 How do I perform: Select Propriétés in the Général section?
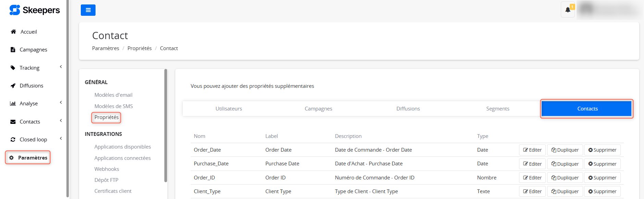(x=106, y=117)
